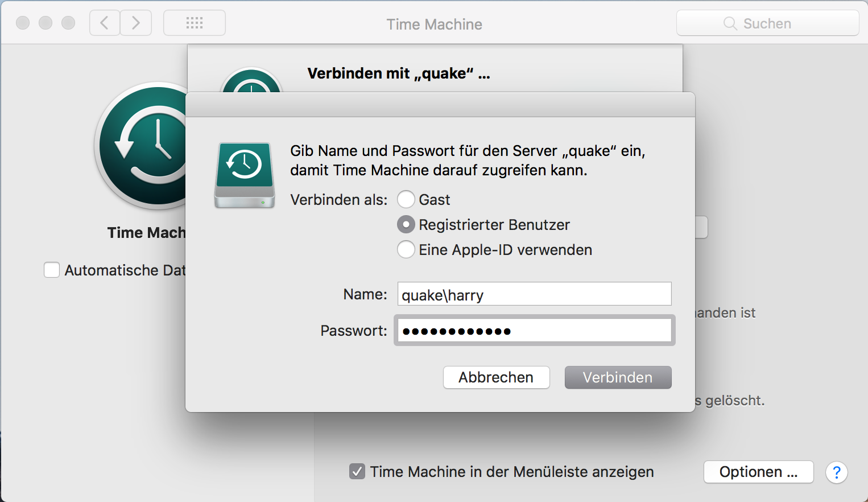
Task: Click the Abbrechen button
Action: pos(497,377)
